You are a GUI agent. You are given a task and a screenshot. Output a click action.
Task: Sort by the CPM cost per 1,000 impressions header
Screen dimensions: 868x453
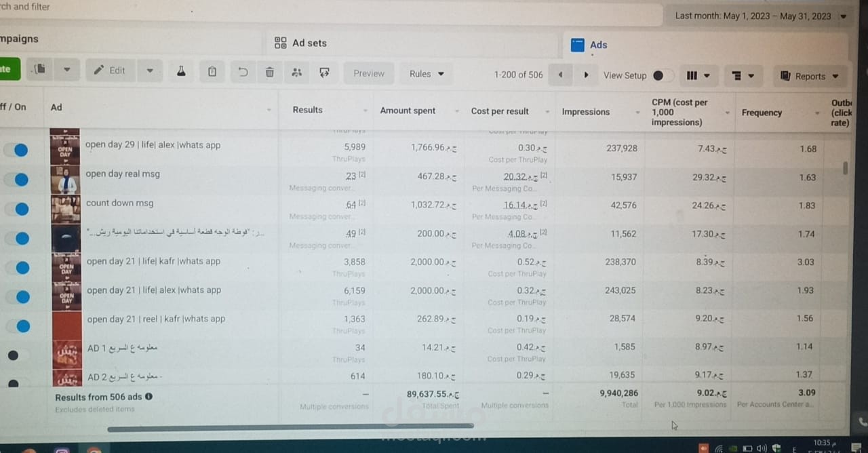point(679,113)
